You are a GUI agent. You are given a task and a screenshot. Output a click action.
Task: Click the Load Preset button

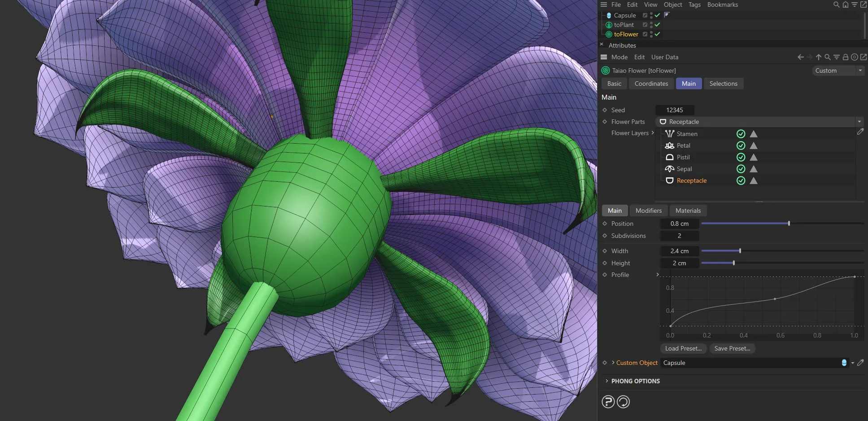(683, 348)
